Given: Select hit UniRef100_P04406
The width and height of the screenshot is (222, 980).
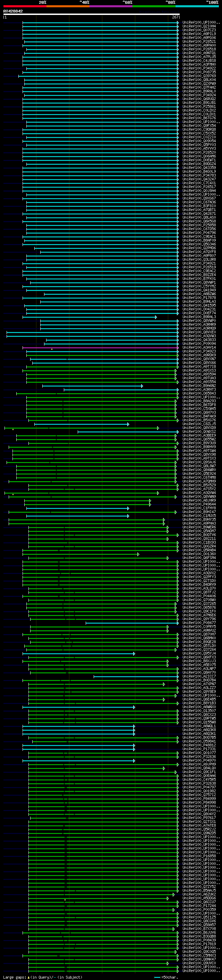Looking at the screenshot, I should coord(199,596).
